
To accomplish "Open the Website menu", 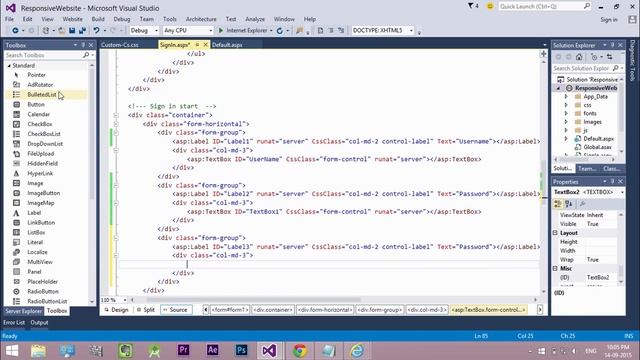I will click(x=72, y=19).
